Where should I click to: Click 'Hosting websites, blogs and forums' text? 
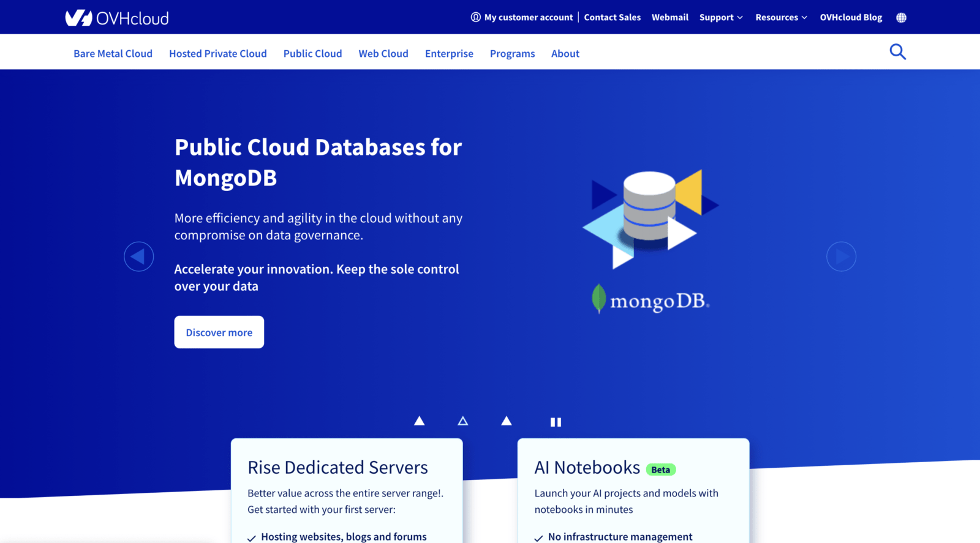click(344, 537)
